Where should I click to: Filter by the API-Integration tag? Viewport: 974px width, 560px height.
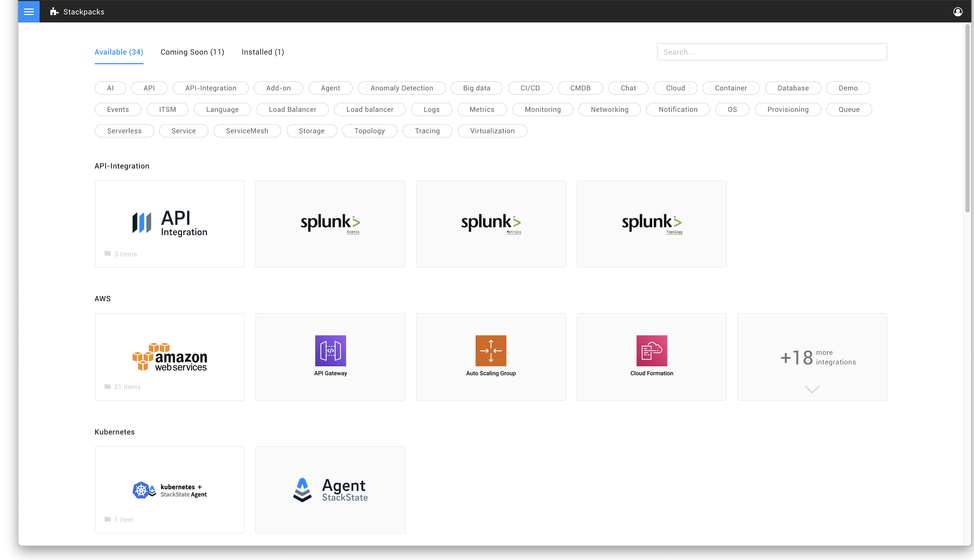pos(211,88)
